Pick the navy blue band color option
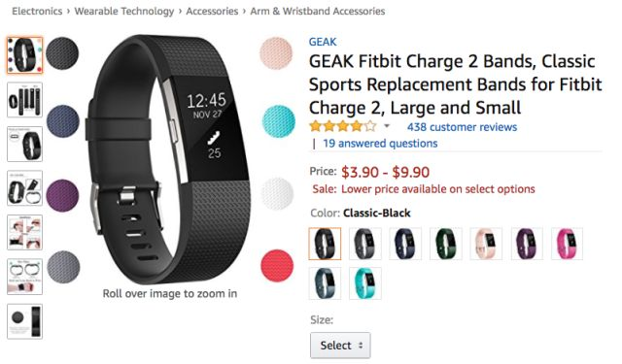Viewport: 622px width, 364px height. pyautogui.click(x=405, y=244)
